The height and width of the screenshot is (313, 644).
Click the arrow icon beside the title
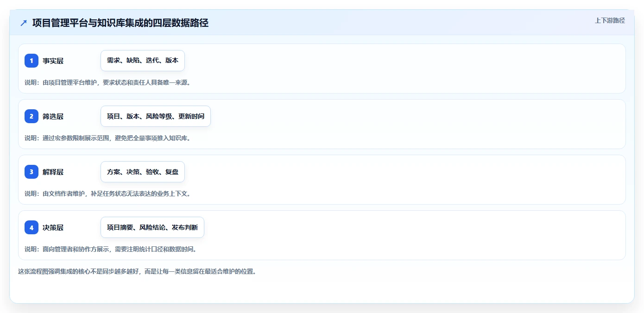click(23, 23)
